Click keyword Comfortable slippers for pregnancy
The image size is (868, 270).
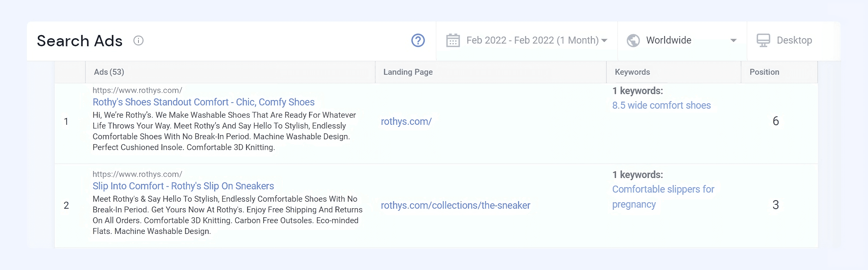point(663,197)
